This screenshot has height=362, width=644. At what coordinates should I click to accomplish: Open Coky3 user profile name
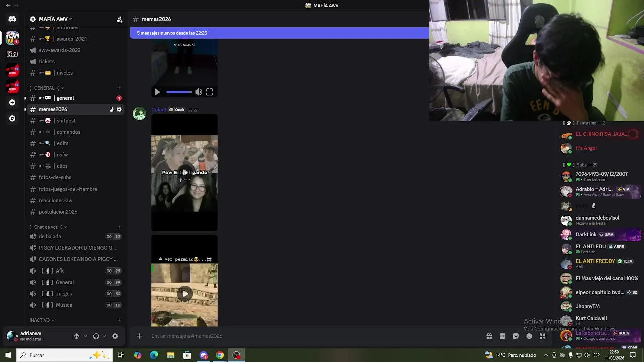[x=158, y=110]
